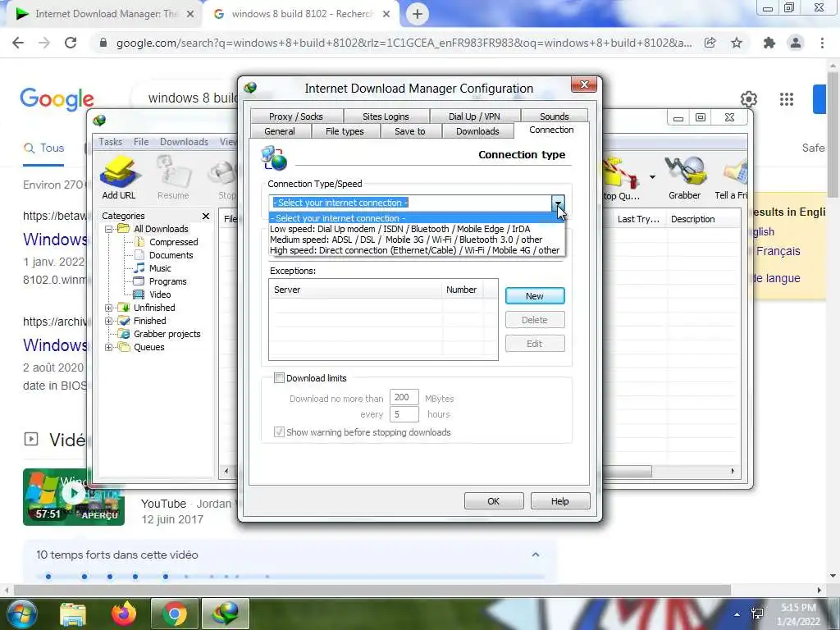Screen dimensions: 840x630
Task: Open File Explorer from taskbar
Action: pyautogui.click(x=73, y=614)
